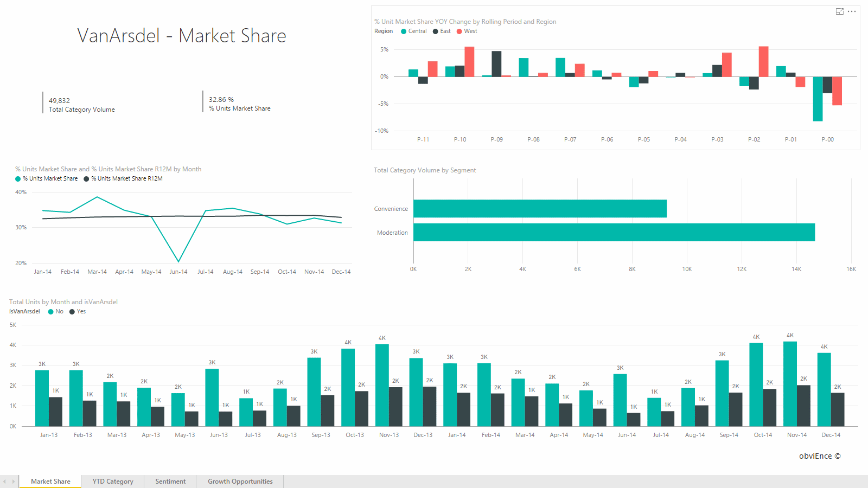
Task: Click the % Unit Market Share YOY Change title
Action: (x=465, y=22)
